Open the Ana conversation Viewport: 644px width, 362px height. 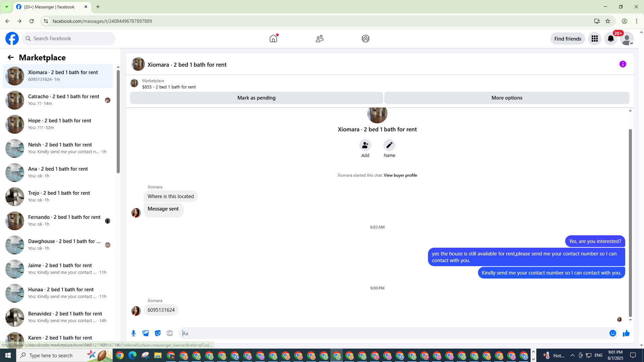coord(58,173)
